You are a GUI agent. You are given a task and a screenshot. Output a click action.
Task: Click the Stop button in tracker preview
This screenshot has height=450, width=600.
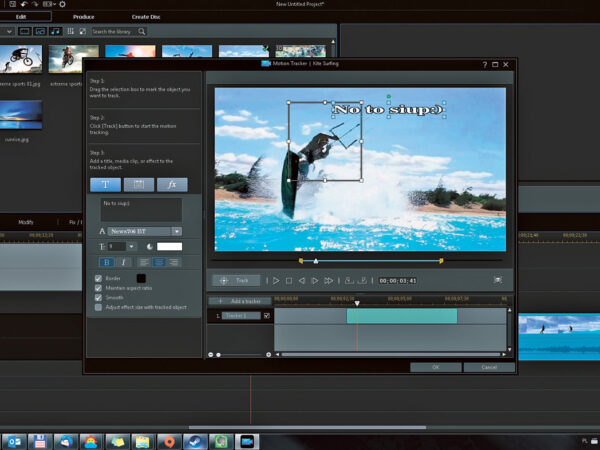(289, 281)
